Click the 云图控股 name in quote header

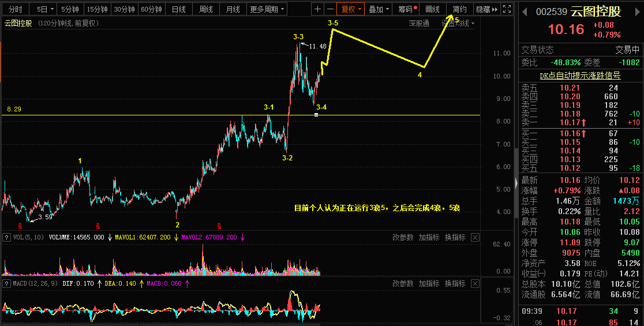coord(596,12)
